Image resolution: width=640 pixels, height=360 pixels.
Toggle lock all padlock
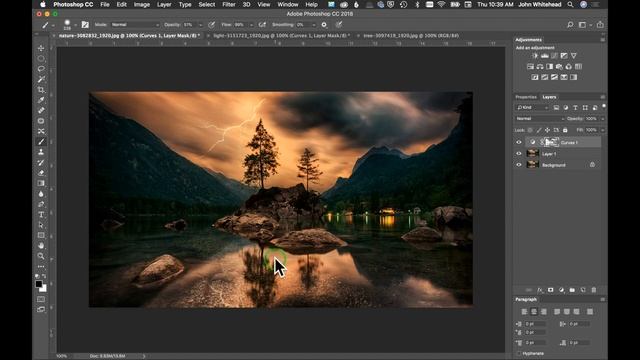[565, 130]
